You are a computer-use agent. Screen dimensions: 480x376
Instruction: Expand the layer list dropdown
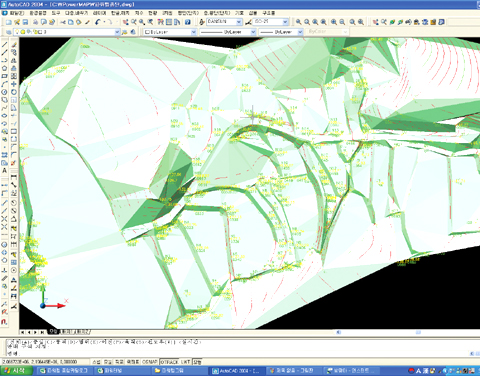pos(117,32)
